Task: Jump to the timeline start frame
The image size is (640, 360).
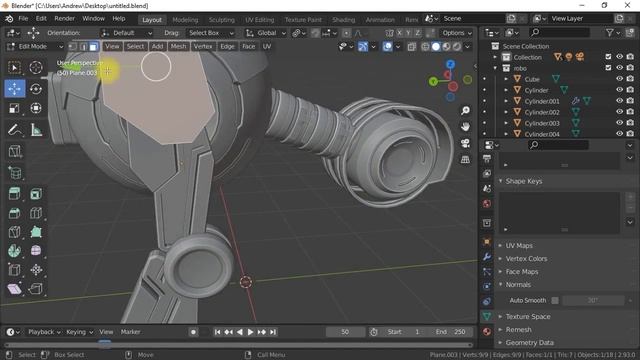Action: [218, 332]
